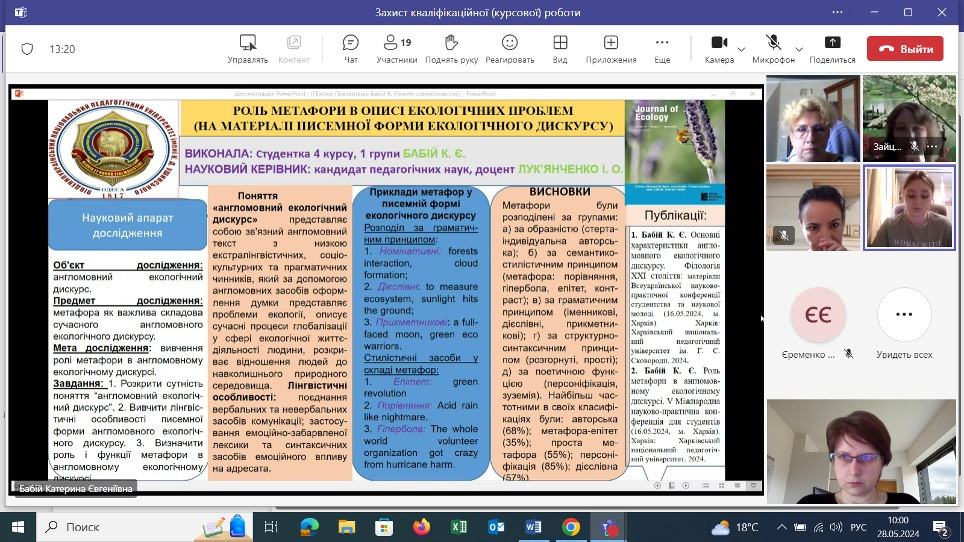The width and height of the screenshot is (964, 542).
Task: Go to next slide in PowerPoint controls
Action: (686, 485)
